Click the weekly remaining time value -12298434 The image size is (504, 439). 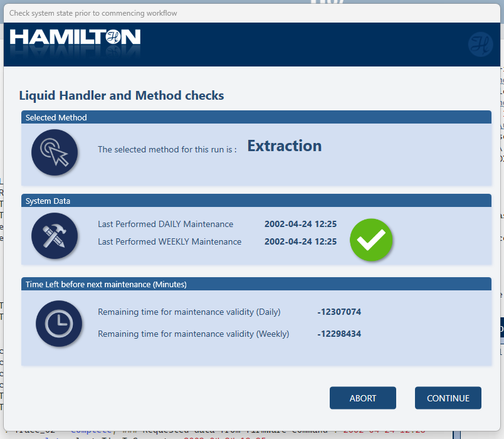pos(339,334)
